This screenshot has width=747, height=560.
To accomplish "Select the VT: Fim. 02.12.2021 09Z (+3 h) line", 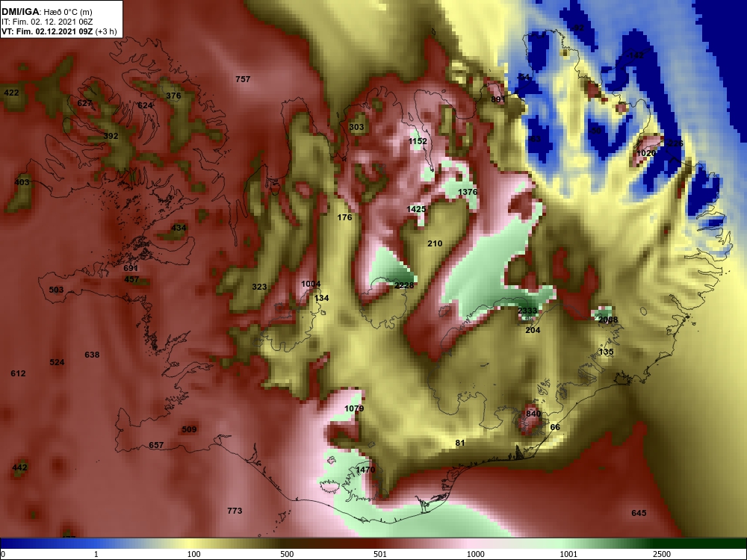I will [x=59, y=32].
